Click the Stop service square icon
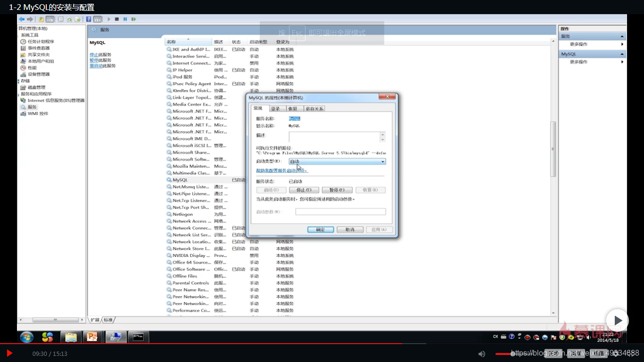 click(117, 19)
